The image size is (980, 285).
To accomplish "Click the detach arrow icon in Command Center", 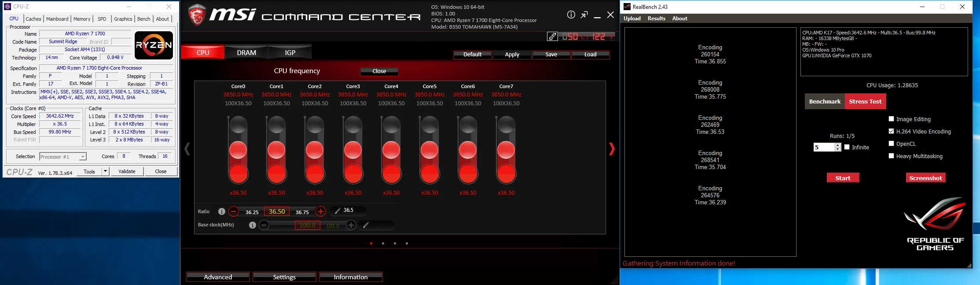I will (584, 15).
